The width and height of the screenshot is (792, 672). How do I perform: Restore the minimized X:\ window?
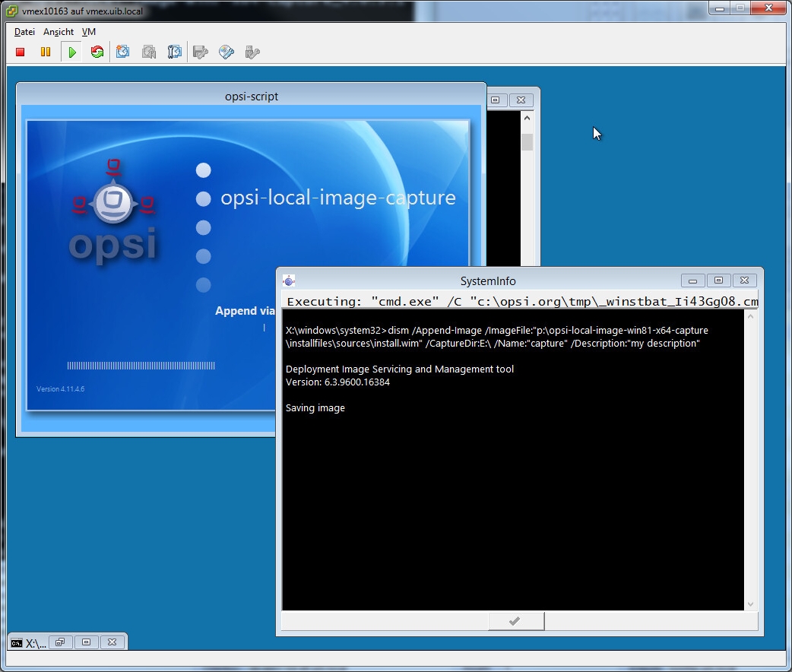pyautogui.click(x=60, y=642)
